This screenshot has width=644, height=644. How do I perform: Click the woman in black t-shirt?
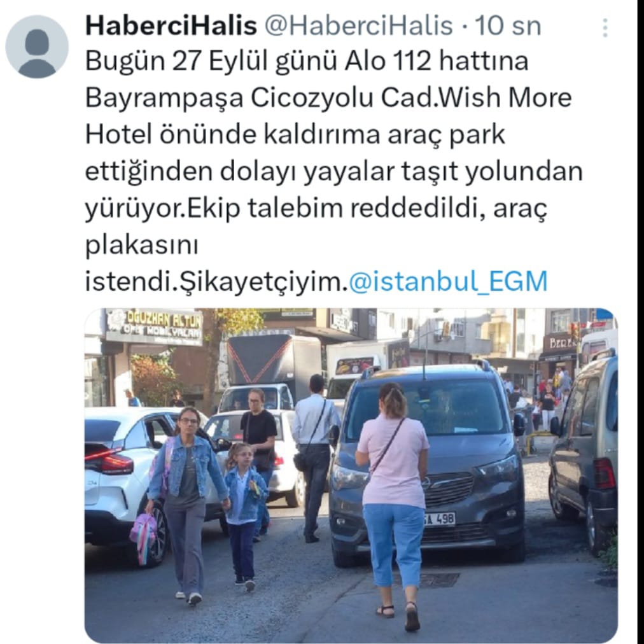click(259, 444)
